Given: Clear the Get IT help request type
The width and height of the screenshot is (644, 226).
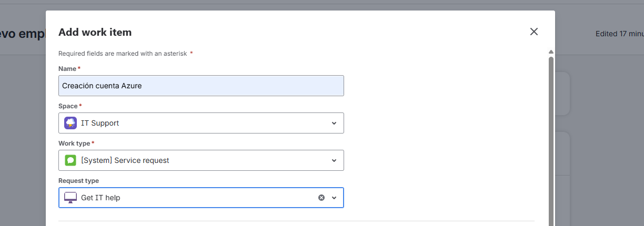Looking at the screenshot, I should point(321,198).
